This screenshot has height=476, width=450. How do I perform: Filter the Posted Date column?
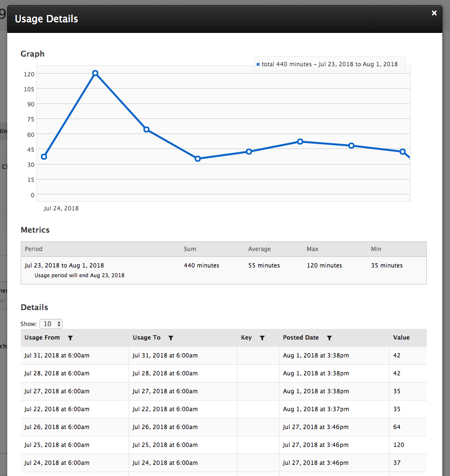pos(329,338)
